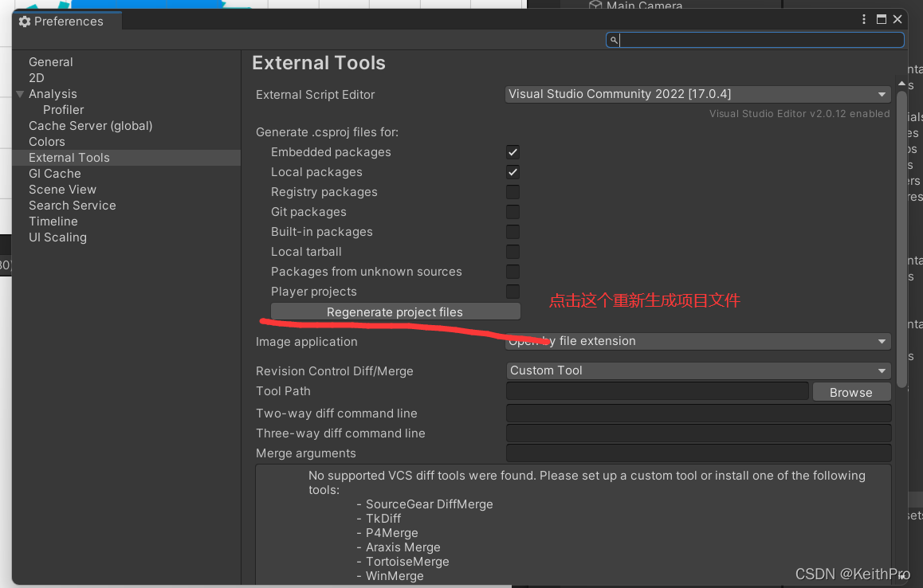Uncheck Local packages checkbox

click(x=513, y=172)
